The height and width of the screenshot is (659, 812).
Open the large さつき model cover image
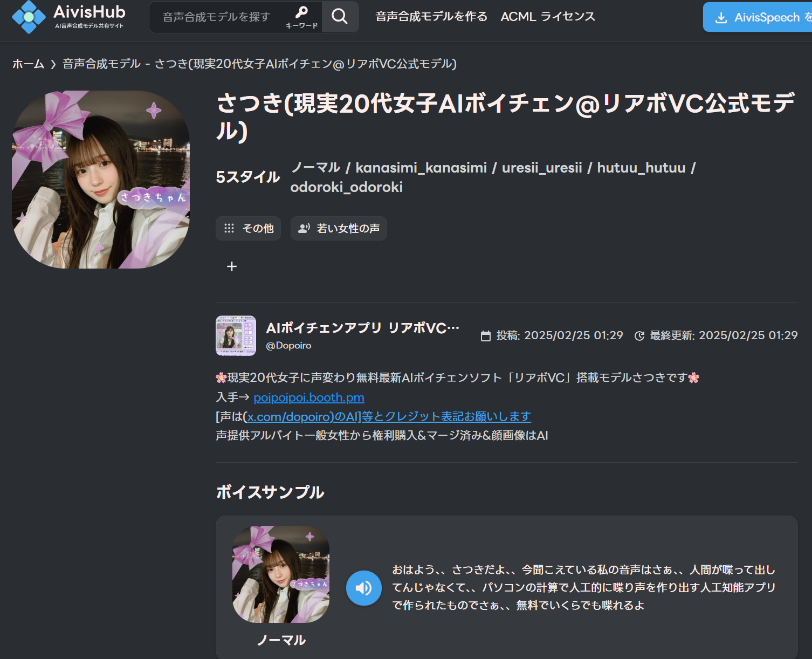pos(101,180)
